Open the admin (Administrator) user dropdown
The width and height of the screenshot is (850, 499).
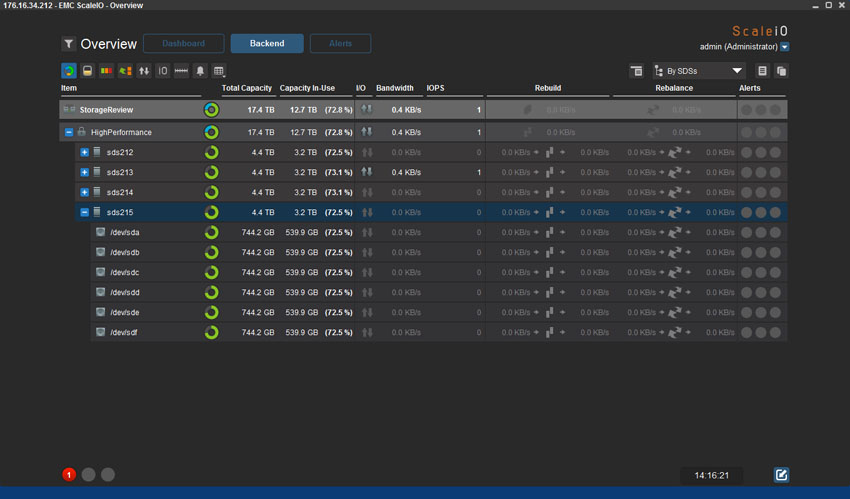(x=784, y=47)
